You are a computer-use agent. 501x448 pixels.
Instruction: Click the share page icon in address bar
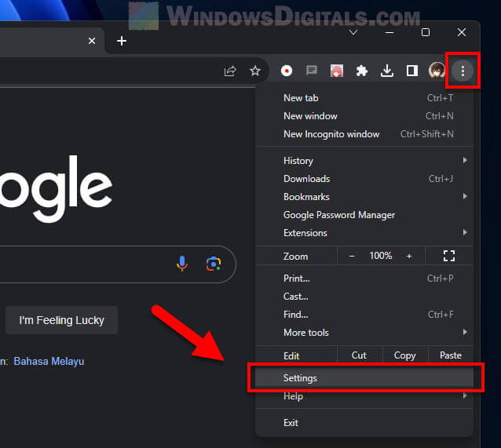(x=230, y=71)
